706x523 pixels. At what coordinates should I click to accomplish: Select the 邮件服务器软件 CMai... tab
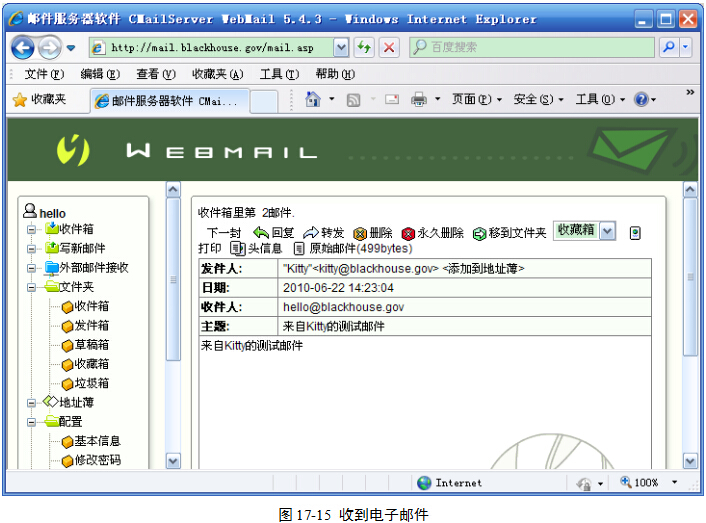coord(169,101)
